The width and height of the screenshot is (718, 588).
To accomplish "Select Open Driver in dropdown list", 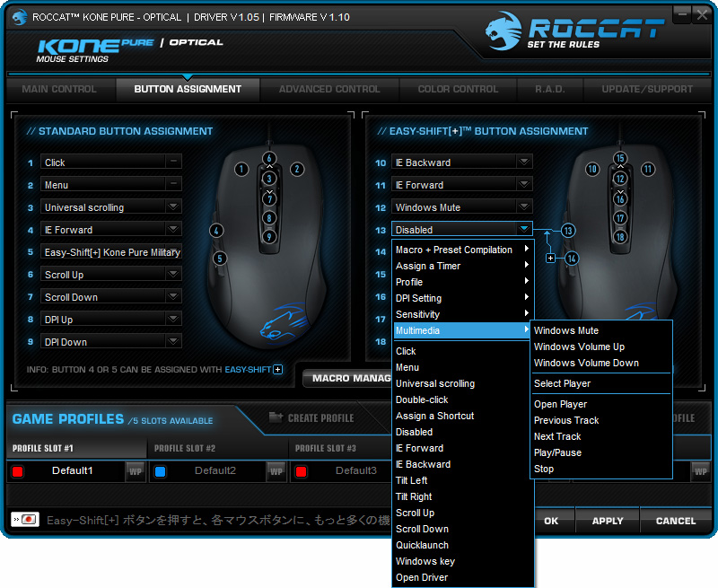I will tap(463, 577).
